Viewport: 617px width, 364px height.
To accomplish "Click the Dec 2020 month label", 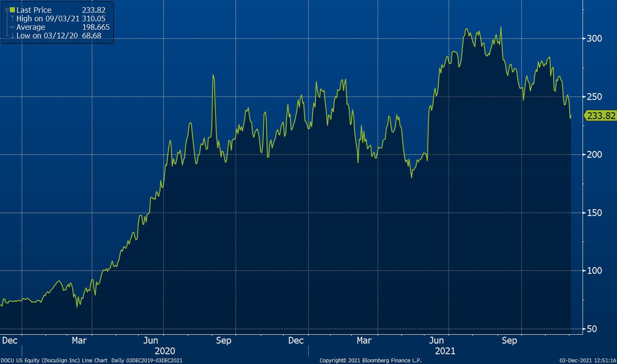I will (296, 341).
